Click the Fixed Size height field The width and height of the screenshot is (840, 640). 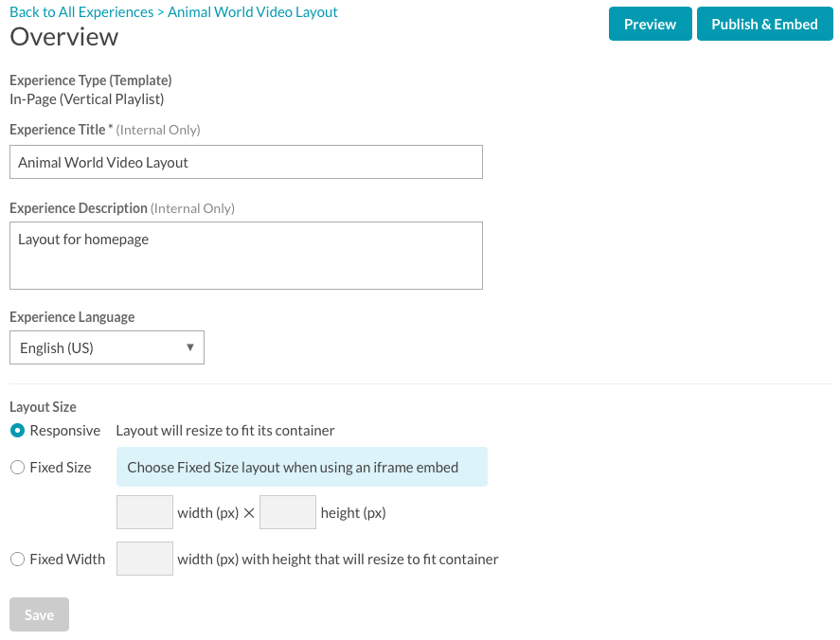tap(288, 512)
